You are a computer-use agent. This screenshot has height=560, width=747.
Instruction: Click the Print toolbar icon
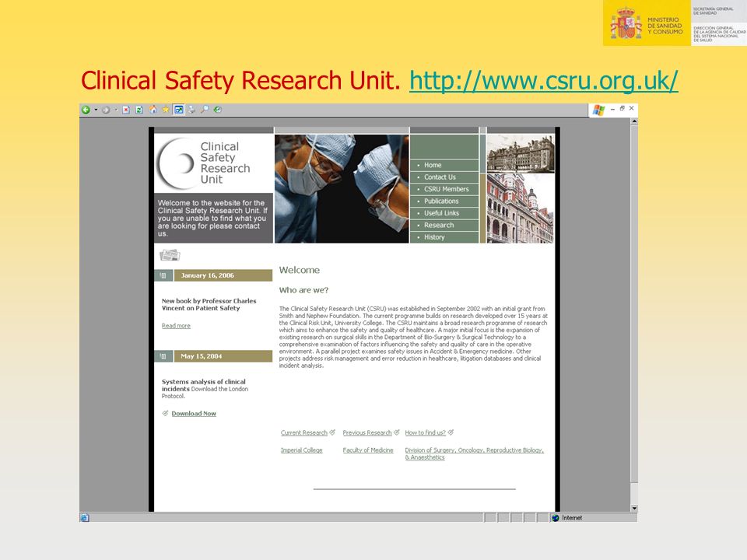[x=191, y=110]
